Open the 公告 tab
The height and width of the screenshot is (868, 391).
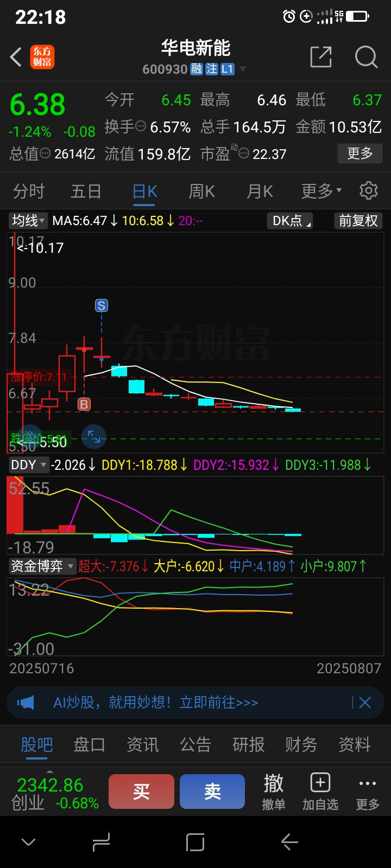click(x=195, y=745)
